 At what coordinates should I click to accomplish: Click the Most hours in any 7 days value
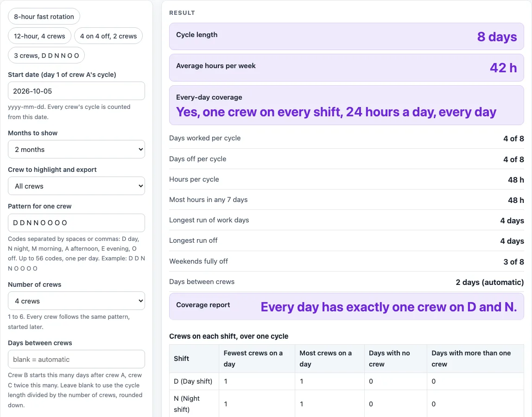pyautogui.click(x=516, y=200)
